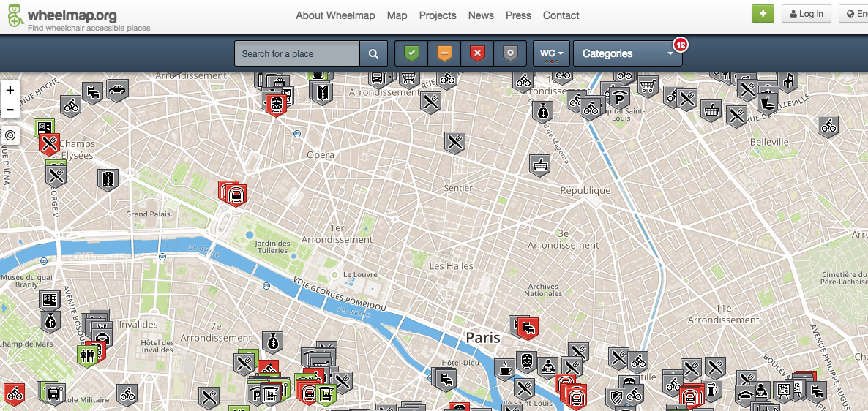Select the green restroom marker near Champ de Mars
This screenshot has height=411, width=868.
point(87,355)
